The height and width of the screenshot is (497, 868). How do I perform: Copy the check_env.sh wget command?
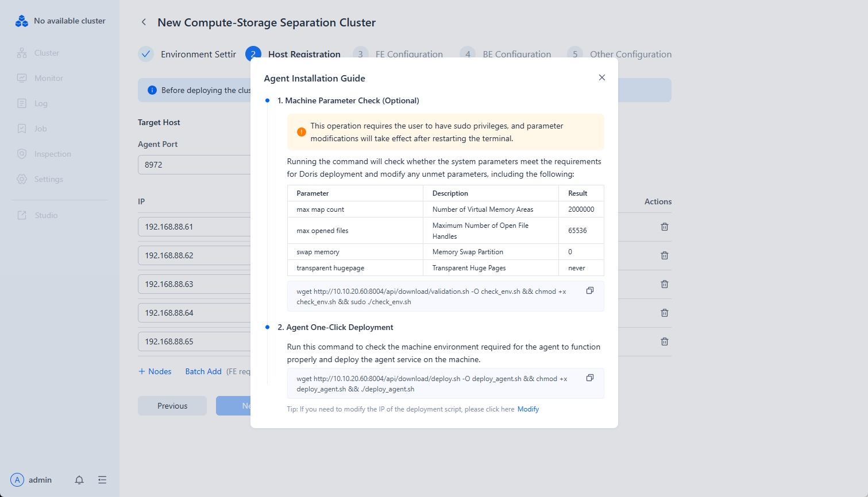[589, 291]
